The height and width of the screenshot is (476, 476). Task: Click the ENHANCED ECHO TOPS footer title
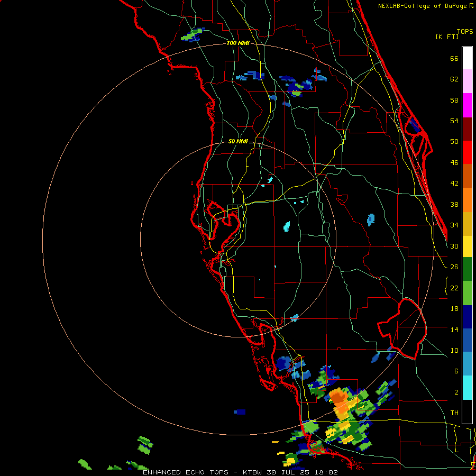point(186,472)
